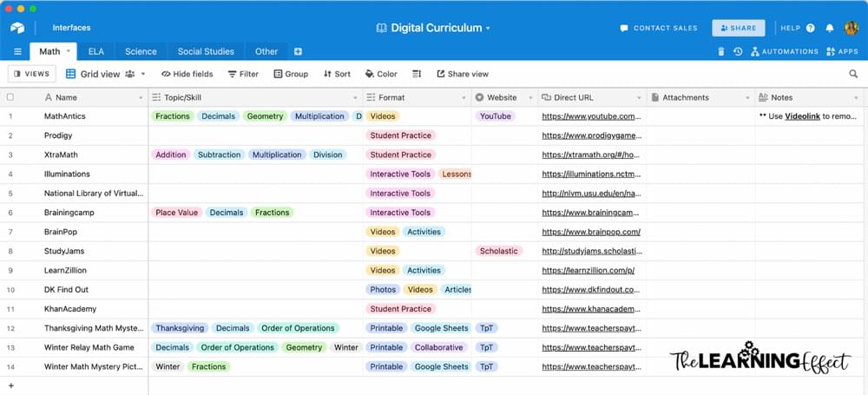Switch to the Science table tab
The width and height of the screenshot is (868, 395).
point(141,51)
